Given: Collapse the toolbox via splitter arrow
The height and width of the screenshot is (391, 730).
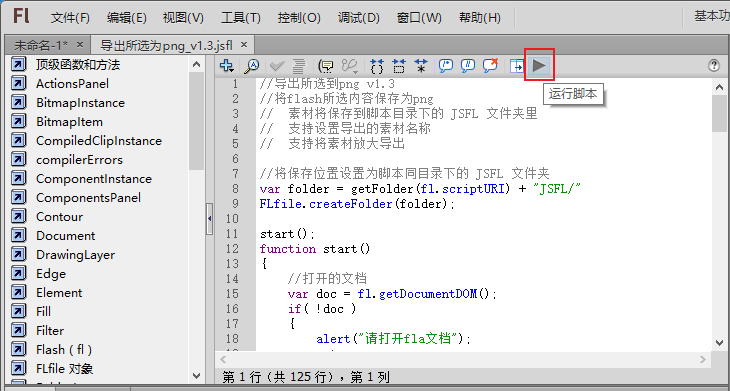Looking at the screenshot, I should 210,218.
